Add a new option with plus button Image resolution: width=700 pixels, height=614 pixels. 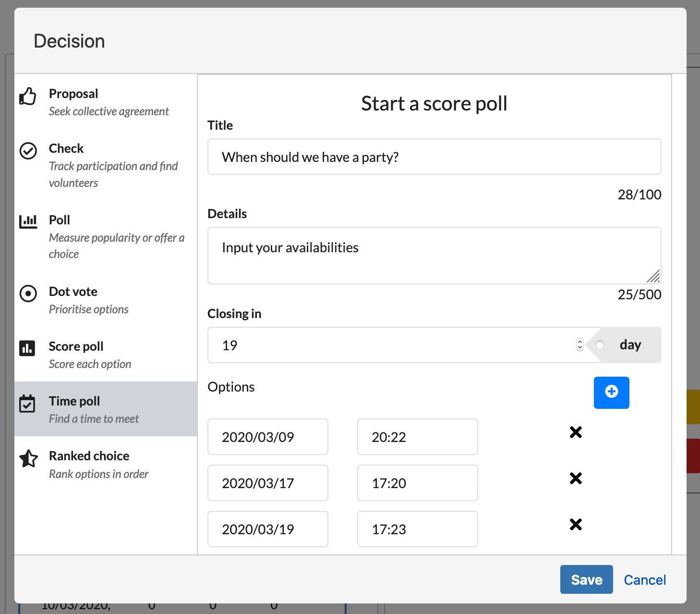click(611, 393)
